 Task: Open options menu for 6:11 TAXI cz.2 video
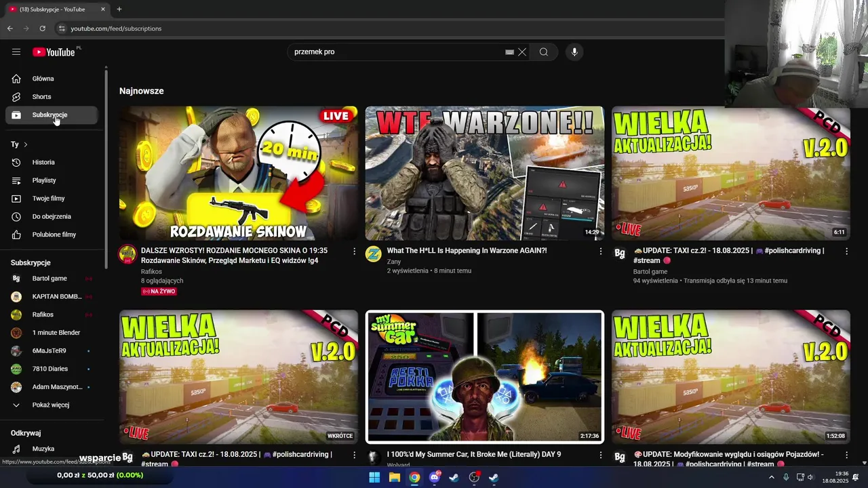[x=846, y=251]
